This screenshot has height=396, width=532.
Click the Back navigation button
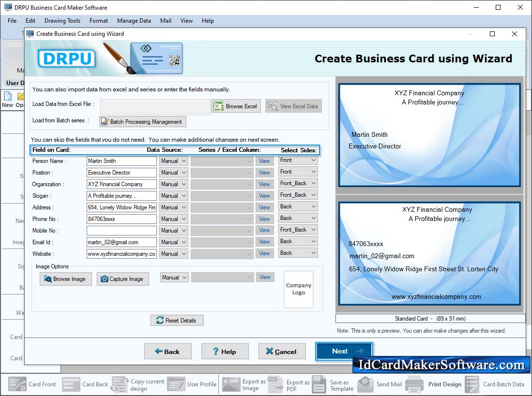[167, 352]
